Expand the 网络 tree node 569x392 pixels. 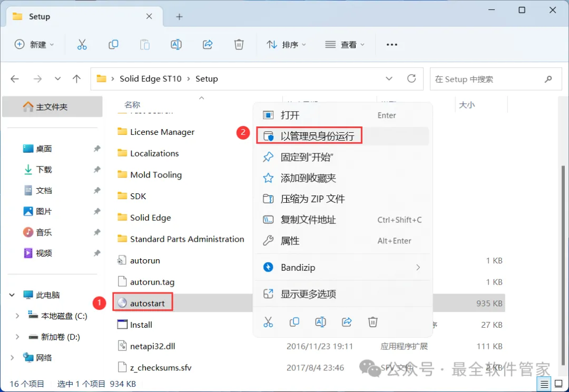tap(12, 358)
